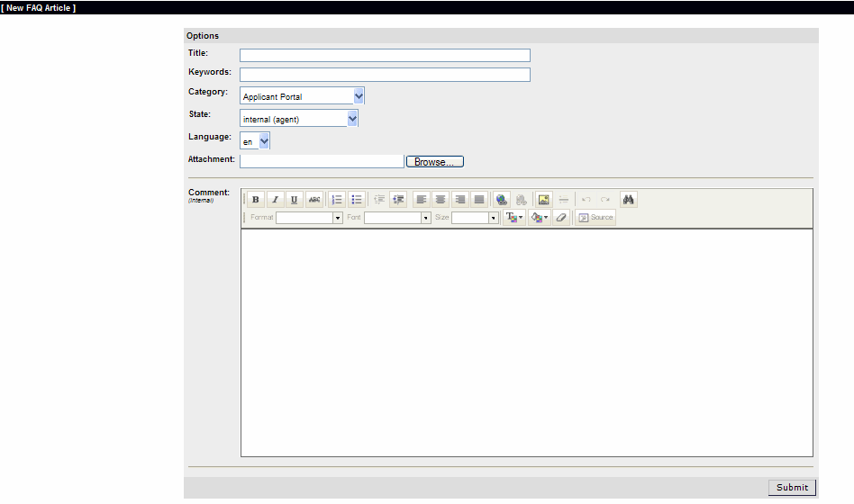Click the first editor toolbar row grip handle
Screen dimensions: 854x504
[244, 200]
